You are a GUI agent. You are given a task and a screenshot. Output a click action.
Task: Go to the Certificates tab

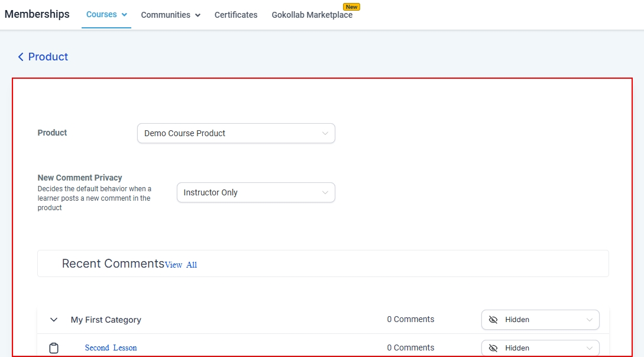point(236,15)
